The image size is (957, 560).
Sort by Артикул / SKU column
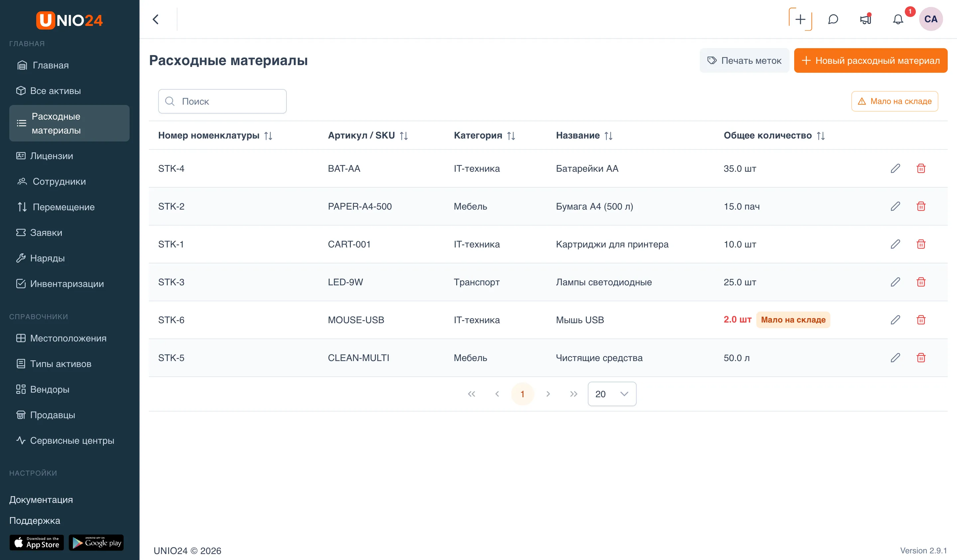[x=403, y=136]
